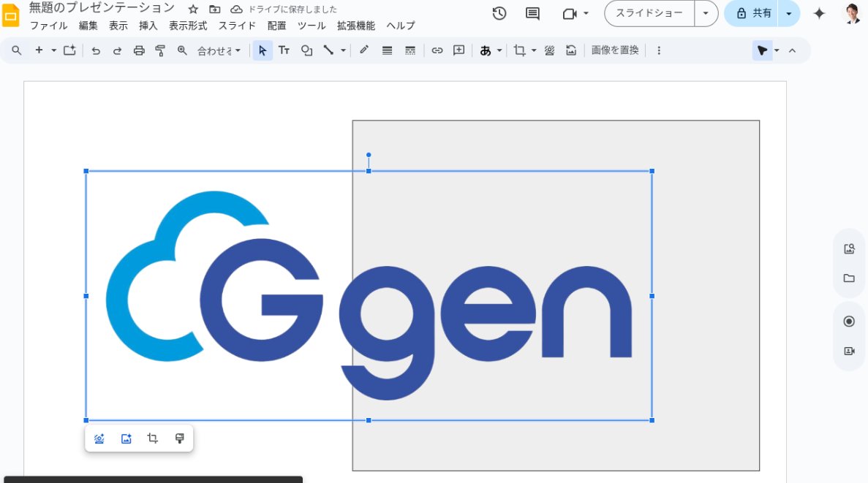Open the 拡張機能 menu
This screenshot has width=868, height=483.
click(x=356, y=26)
